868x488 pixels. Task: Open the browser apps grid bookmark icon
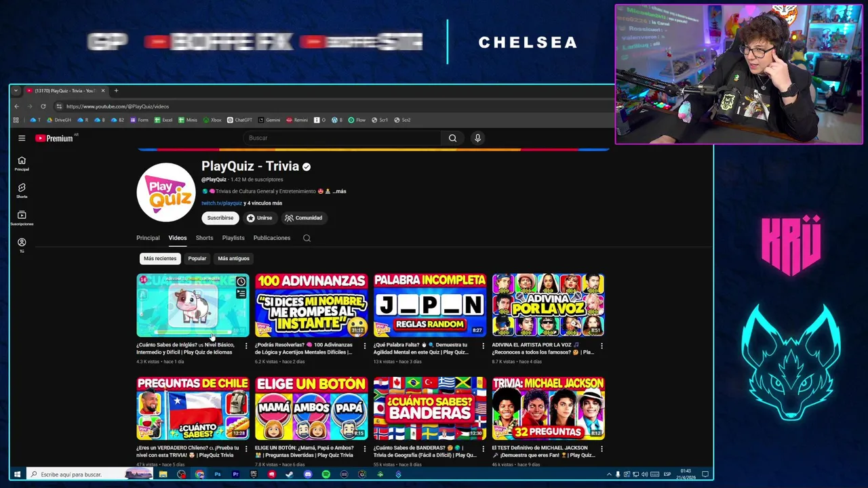(x=16, y=120)
